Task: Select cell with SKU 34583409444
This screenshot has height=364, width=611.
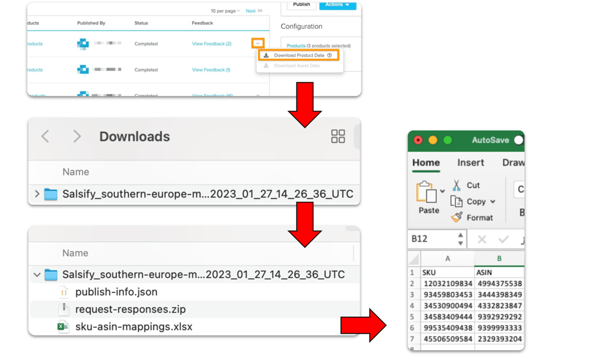Action: tap(448, 317)
